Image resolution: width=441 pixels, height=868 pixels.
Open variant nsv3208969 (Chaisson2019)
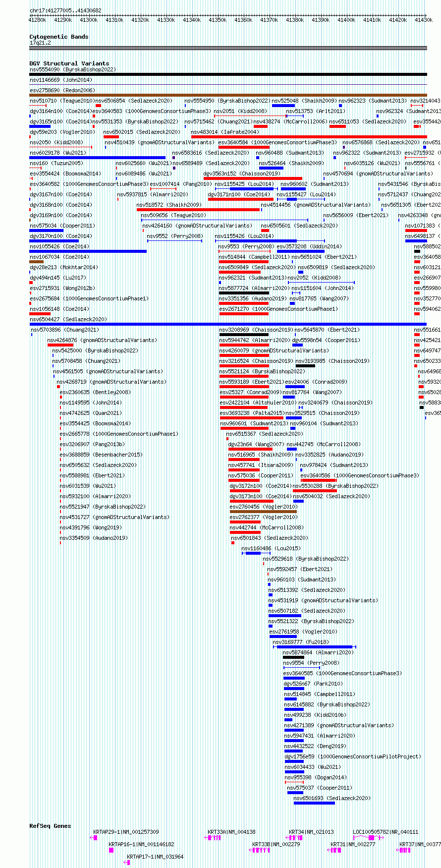[244, 335]
